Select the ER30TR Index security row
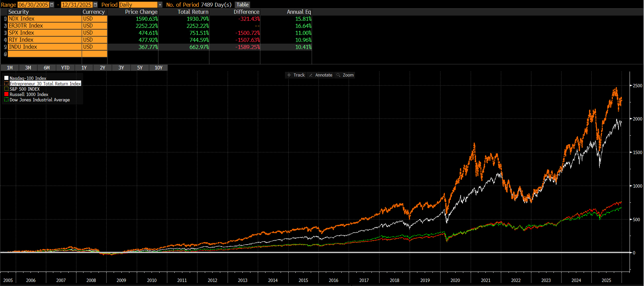644x286 pixels. pos(45,26)
